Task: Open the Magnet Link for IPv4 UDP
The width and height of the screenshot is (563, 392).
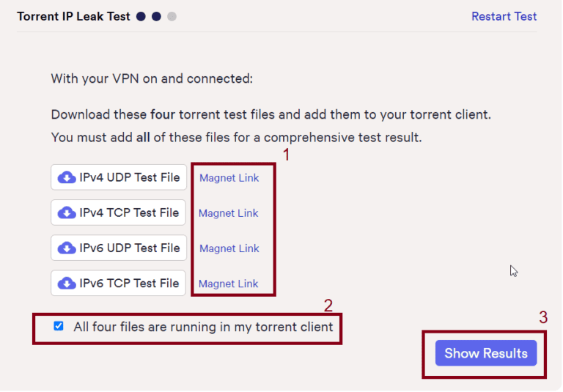Action: point(229,178)
